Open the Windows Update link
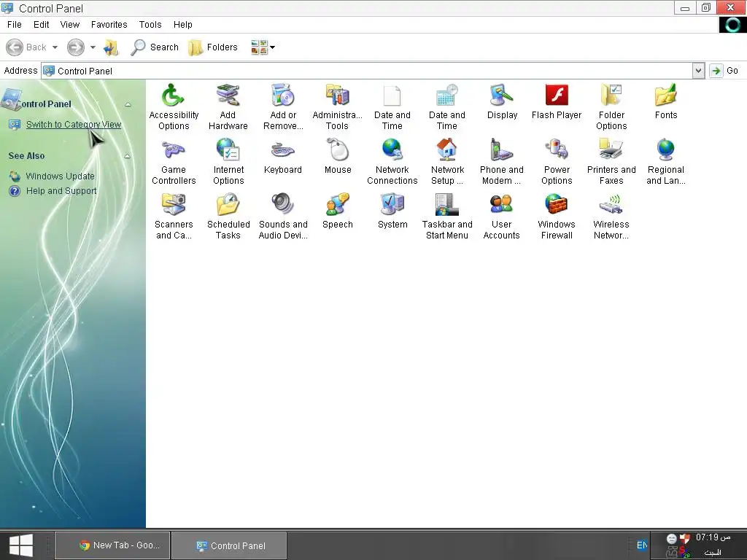Screen dimensions: 747x560 [x=60, y=176]
